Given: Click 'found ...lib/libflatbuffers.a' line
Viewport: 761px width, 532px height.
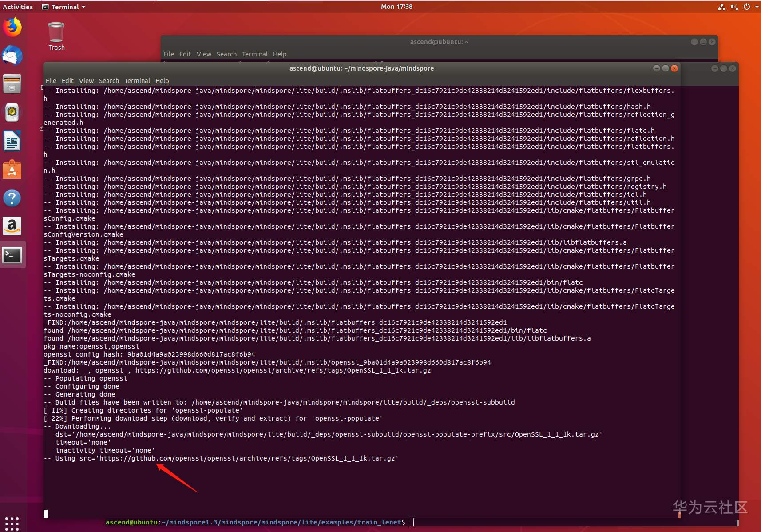Looking at the screenshot, I should click(317, 338).
